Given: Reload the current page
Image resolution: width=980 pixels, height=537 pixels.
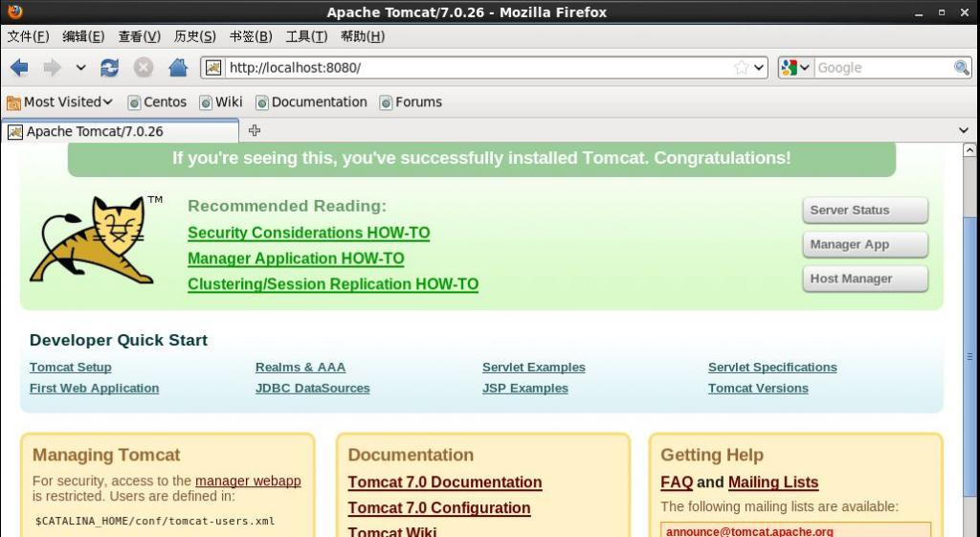Looking at the screenshot, I should [109, 68].
